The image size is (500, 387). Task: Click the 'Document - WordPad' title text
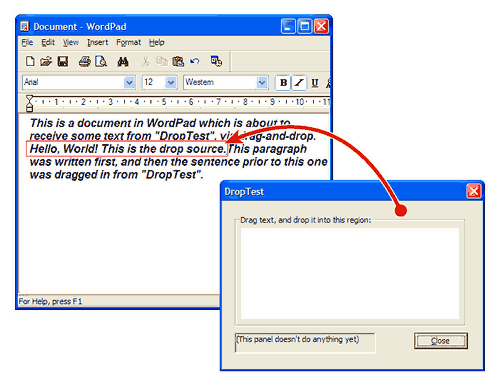80,27
